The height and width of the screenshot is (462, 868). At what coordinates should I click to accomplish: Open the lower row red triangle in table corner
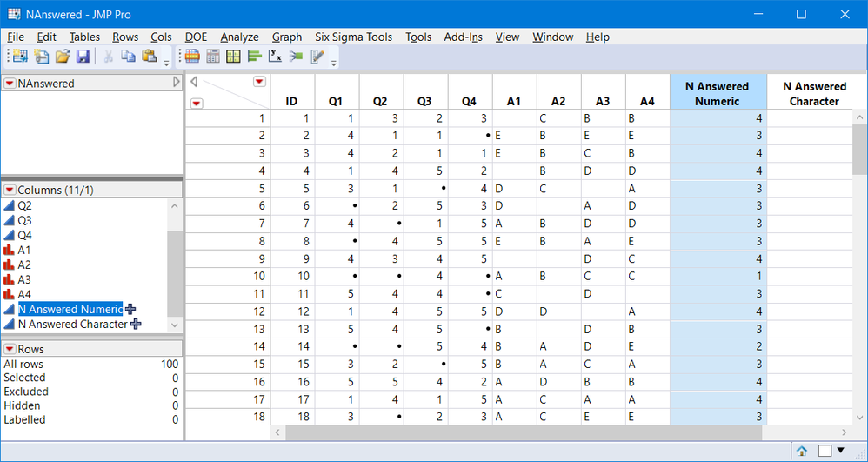tap(197, 103)
